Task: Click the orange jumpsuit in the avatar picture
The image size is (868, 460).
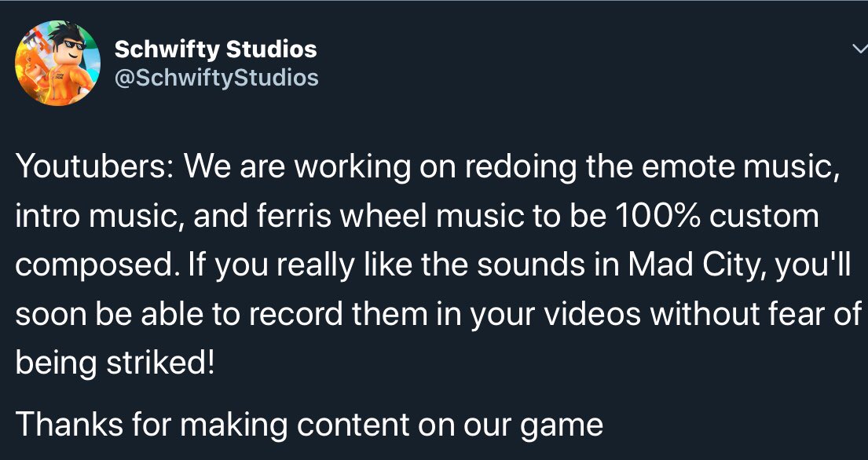Action: (63, 82)
